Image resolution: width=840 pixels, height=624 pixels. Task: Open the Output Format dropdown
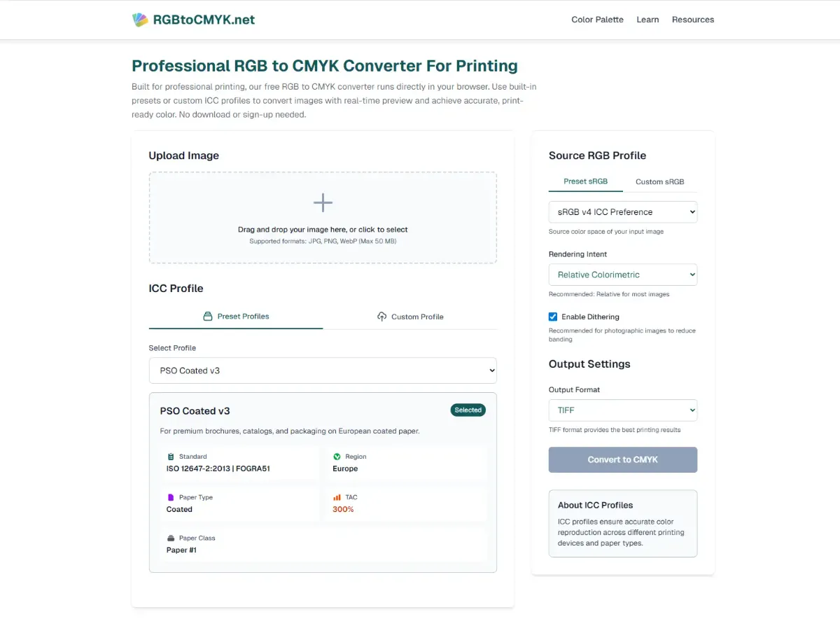pyautogui.click(x=622, y=410)
